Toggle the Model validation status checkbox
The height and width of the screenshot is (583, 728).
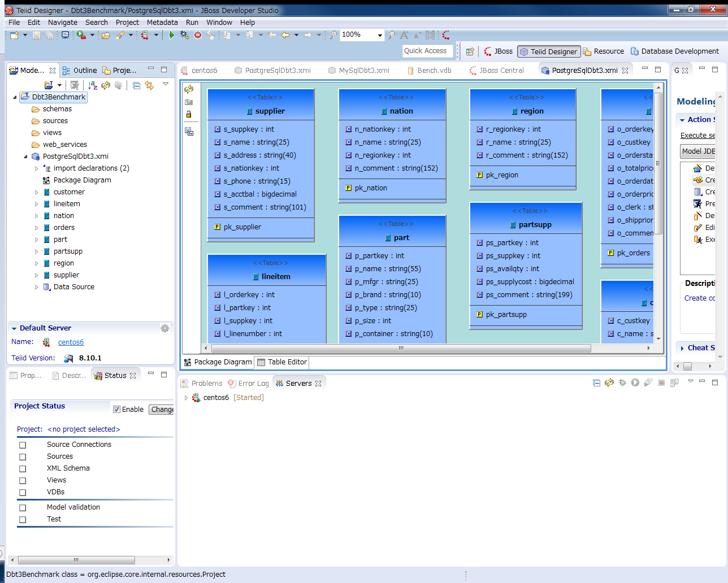[x=23, y=508]
